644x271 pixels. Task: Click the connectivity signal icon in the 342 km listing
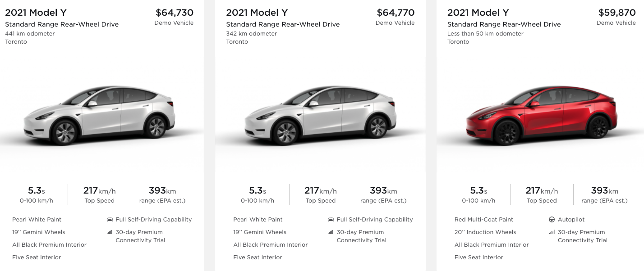pos(331,232)
